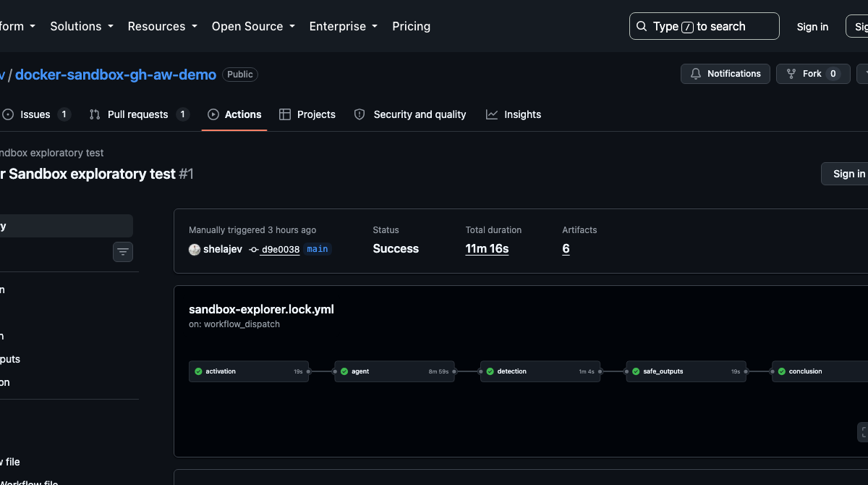Open the Security and quality tab
Image resolution: width=868 pixels, height=485 pixels.
tap(410, 114)
